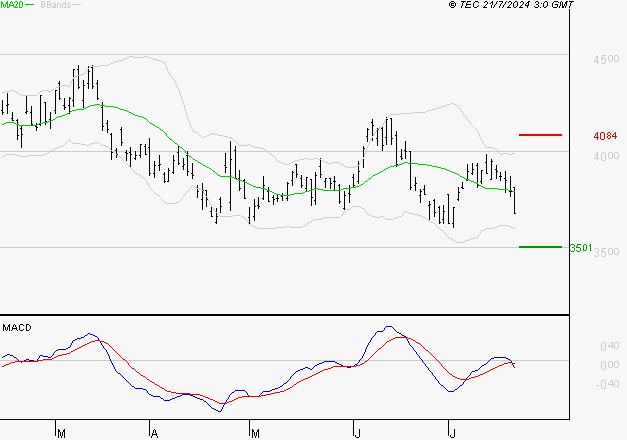This screenshot has width=627, height=440.
Task: Click the -040 MACD axis label
Action: click(x=607, y=384)
